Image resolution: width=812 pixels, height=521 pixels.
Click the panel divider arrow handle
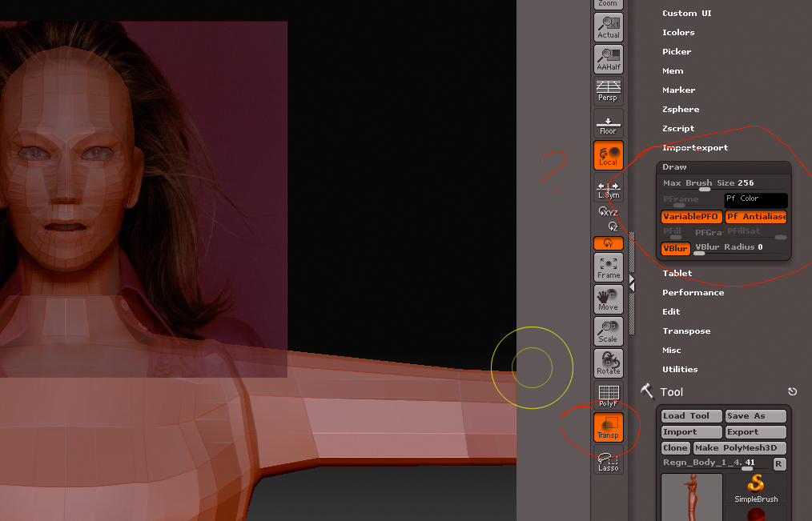(x=632, y=283)
